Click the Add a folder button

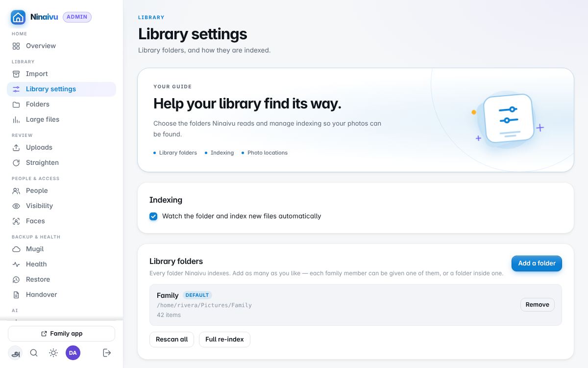[x=537, y=263]
